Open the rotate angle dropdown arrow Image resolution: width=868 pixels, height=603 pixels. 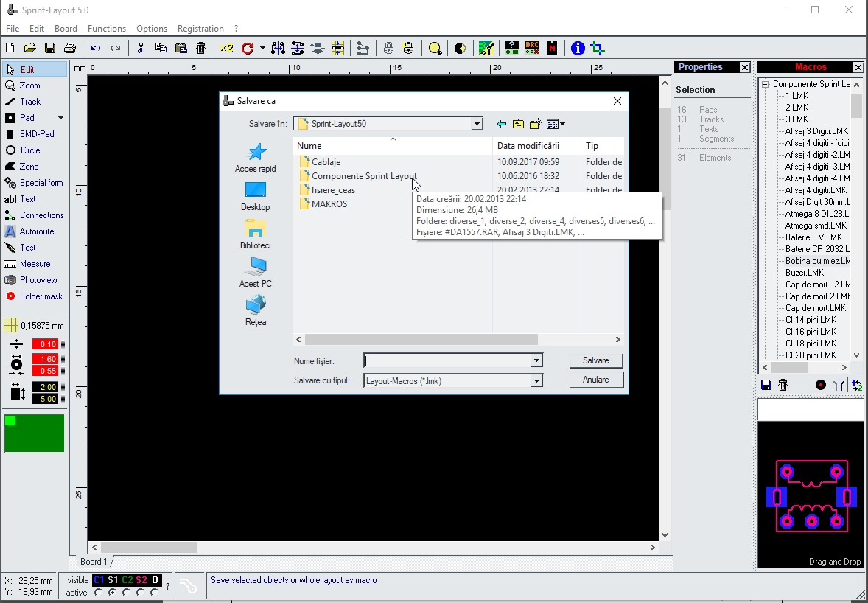point(262,48)
